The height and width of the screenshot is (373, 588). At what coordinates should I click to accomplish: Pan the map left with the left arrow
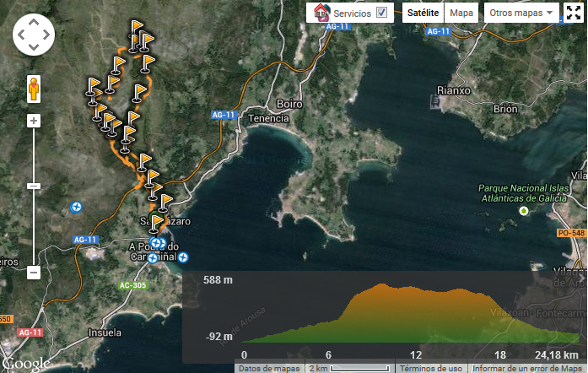pos(21,35)
